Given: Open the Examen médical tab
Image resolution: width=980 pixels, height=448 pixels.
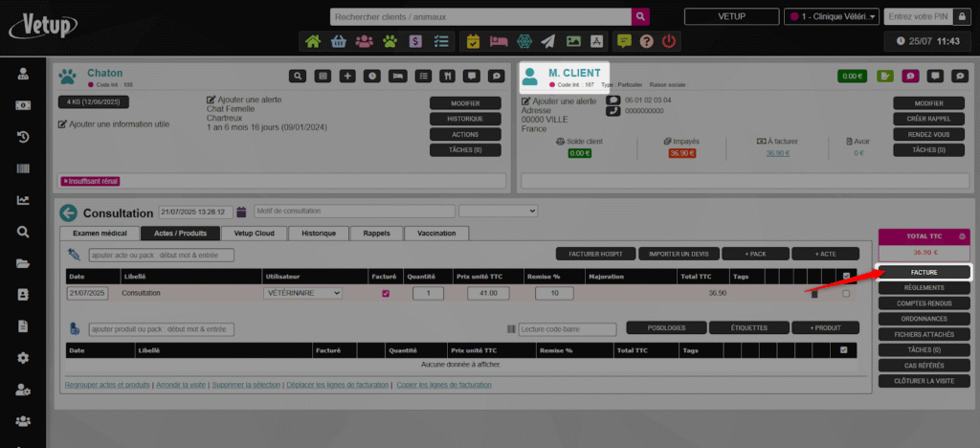Looking at the screenshot, I should tap(100, 233).
